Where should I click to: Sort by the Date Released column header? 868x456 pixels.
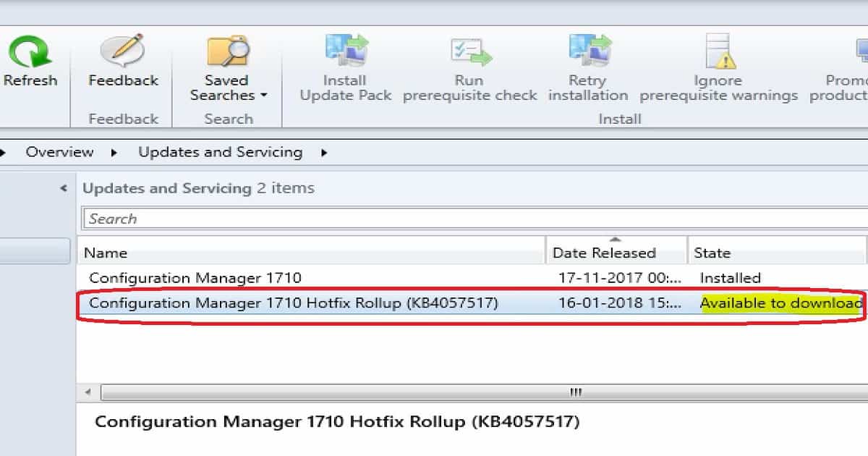coord(616,253)
